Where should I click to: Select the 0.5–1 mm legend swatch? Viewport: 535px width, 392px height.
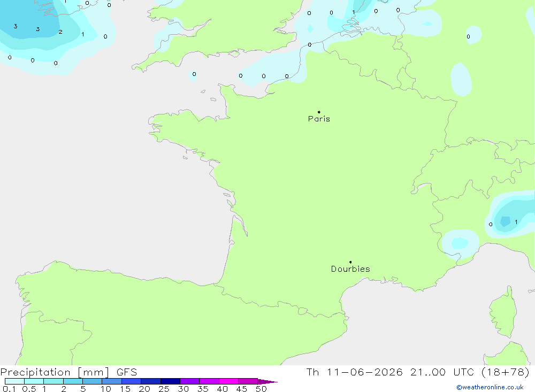pyautogui.click(x=34, y=381)
